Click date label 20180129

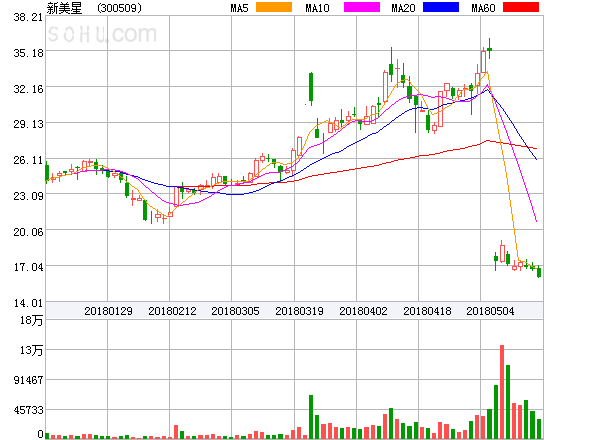108,311
